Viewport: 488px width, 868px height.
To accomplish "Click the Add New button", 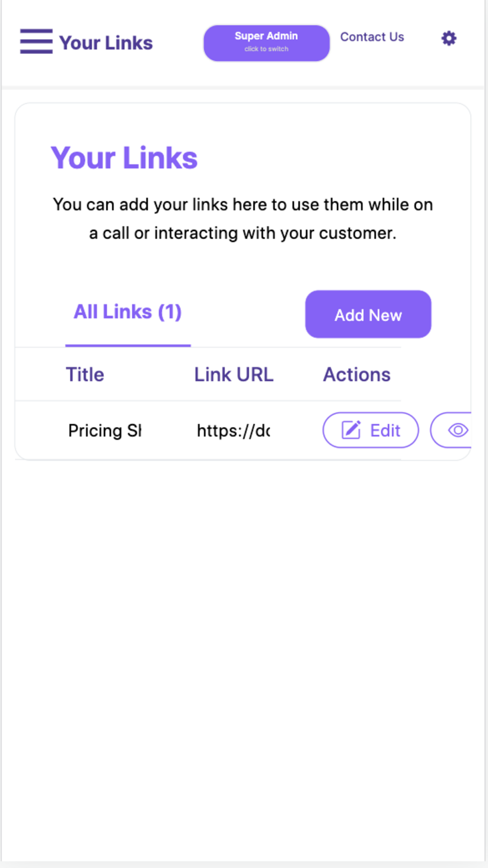I will click(368, 314).
